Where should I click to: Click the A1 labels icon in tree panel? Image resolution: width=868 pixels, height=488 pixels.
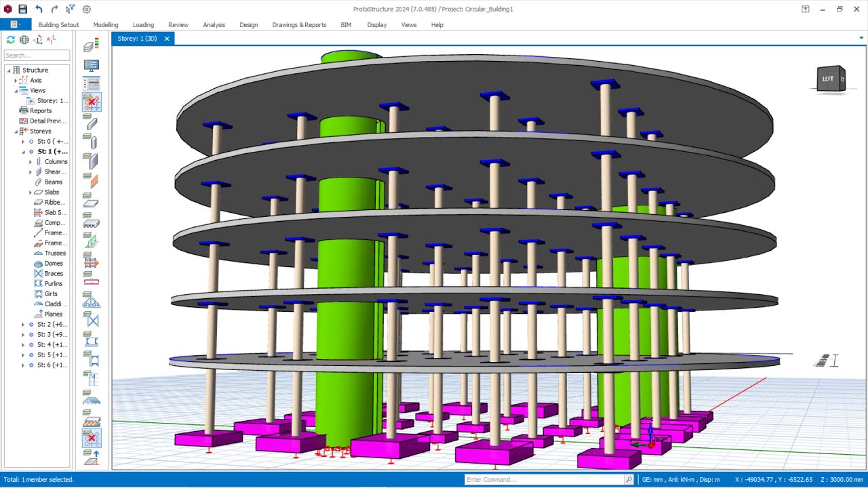(52, 40)
